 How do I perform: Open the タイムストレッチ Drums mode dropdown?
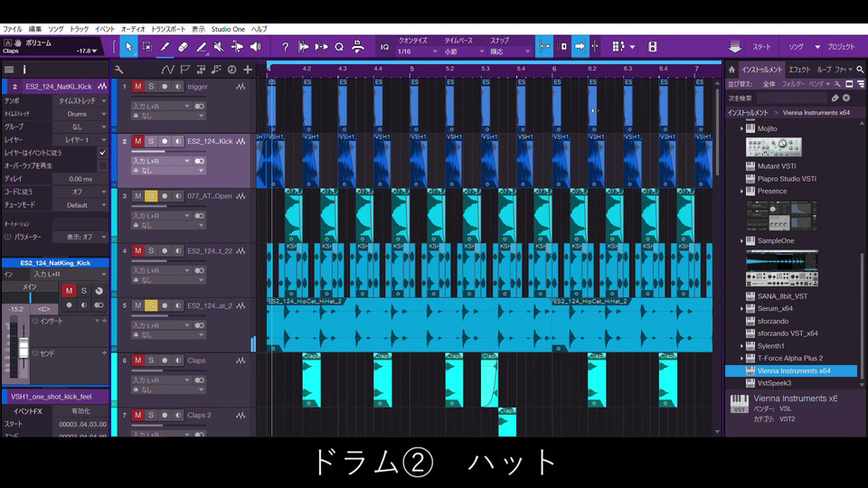pos(80,115)
